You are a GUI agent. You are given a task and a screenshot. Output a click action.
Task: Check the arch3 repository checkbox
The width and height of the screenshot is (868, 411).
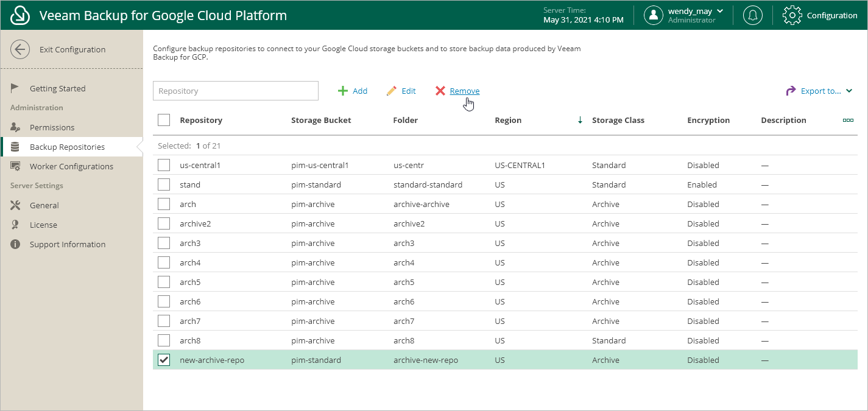click(164, 243)
